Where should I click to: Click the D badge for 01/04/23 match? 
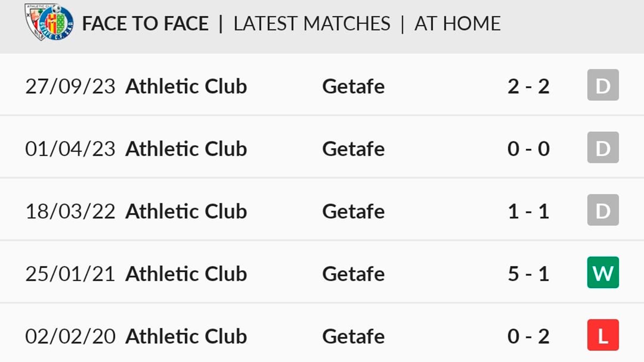[603, 147]
